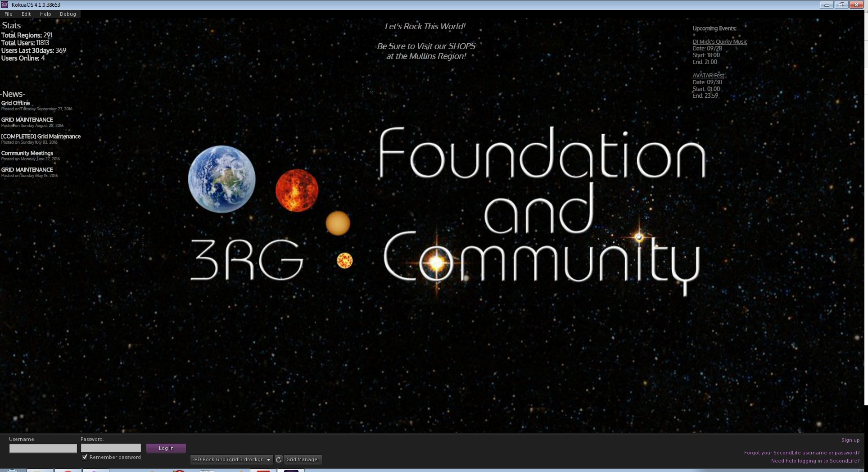
Task: Restore down the KokuaOS window
Action: coord(841,5)
